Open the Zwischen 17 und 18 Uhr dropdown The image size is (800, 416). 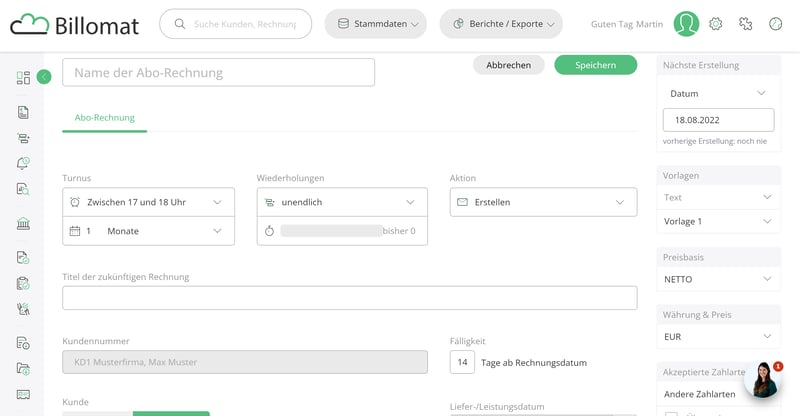(x=148, y=202)
